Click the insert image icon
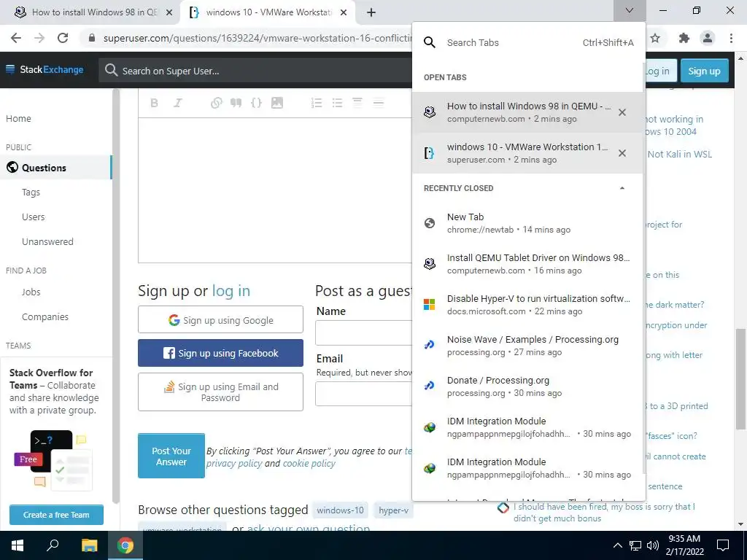This screenshot has height=560, width=747. click(x=277, y=103)
